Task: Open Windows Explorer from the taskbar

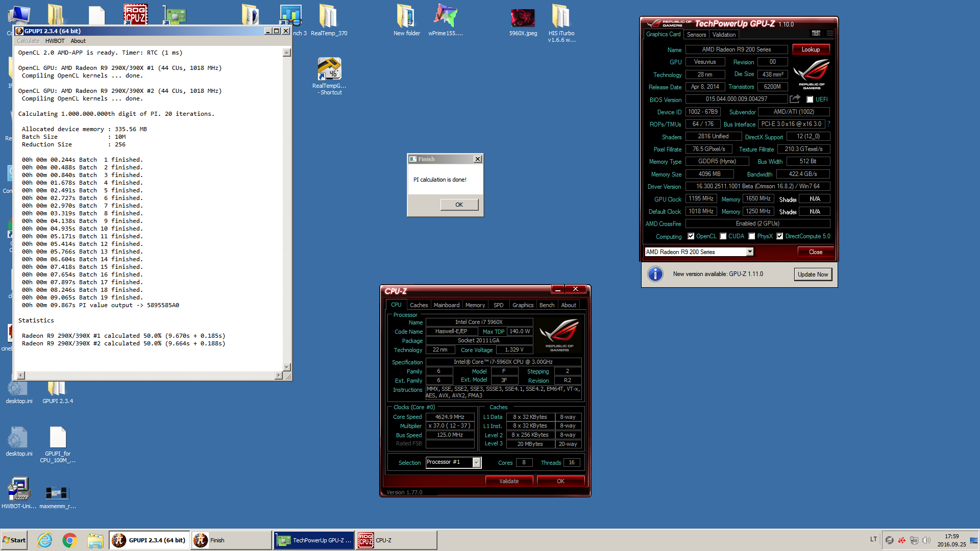Action: coord(95,540)
